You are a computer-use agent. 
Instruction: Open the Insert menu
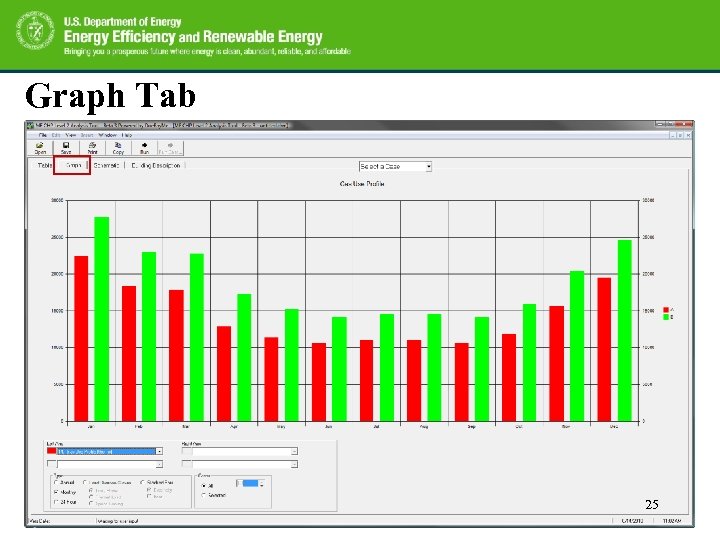pos(87,135)
